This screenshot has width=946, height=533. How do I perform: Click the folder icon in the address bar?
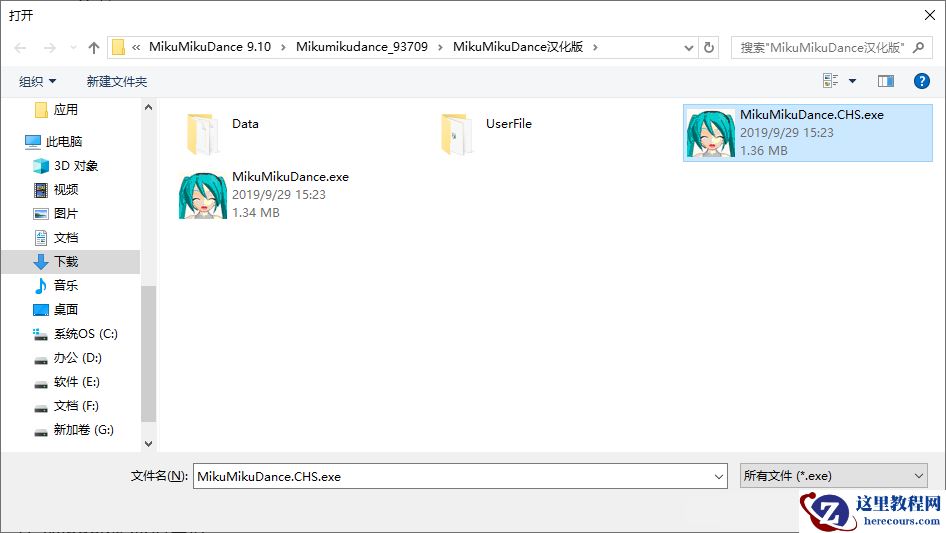[119, 47]
